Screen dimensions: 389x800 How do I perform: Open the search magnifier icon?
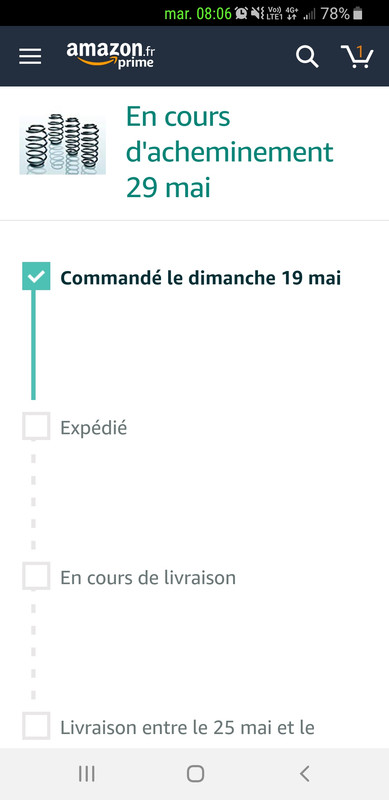click(307, 56)
